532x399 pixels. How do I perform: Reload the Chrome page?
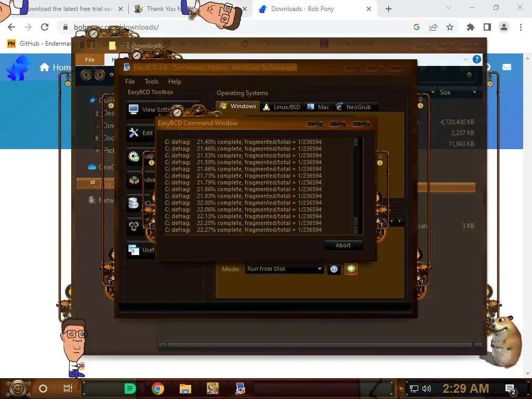click(45, 27)
